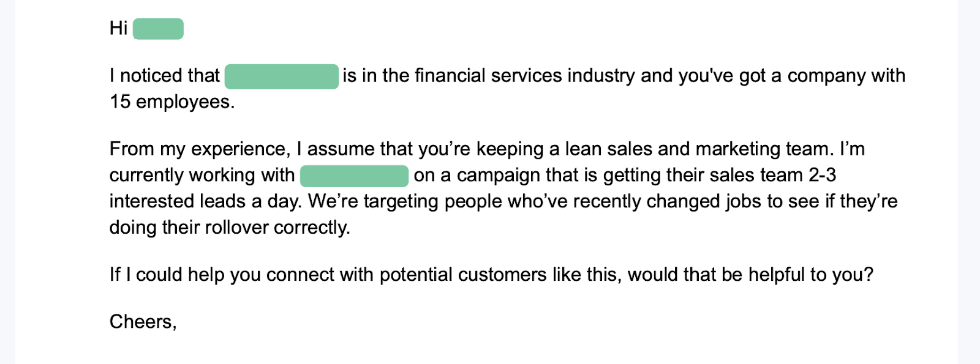Click the green name placeholder after Hi

[158, 29]
